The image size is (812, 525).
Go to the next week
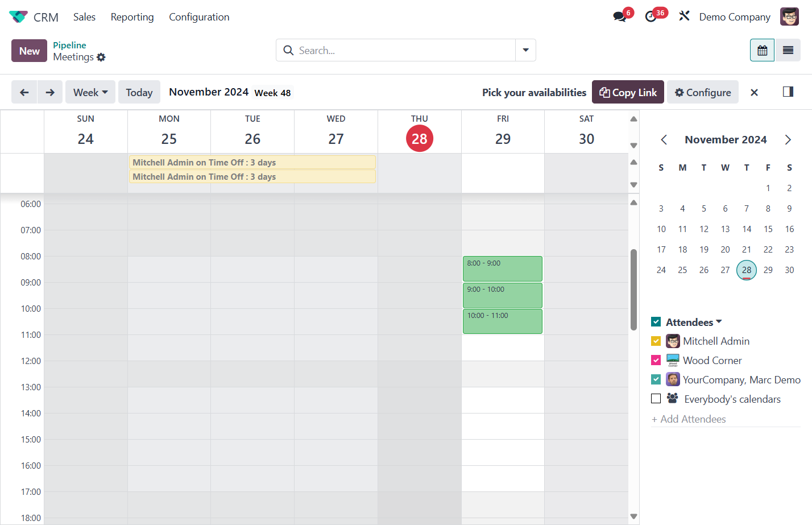(x=50, y=92)
